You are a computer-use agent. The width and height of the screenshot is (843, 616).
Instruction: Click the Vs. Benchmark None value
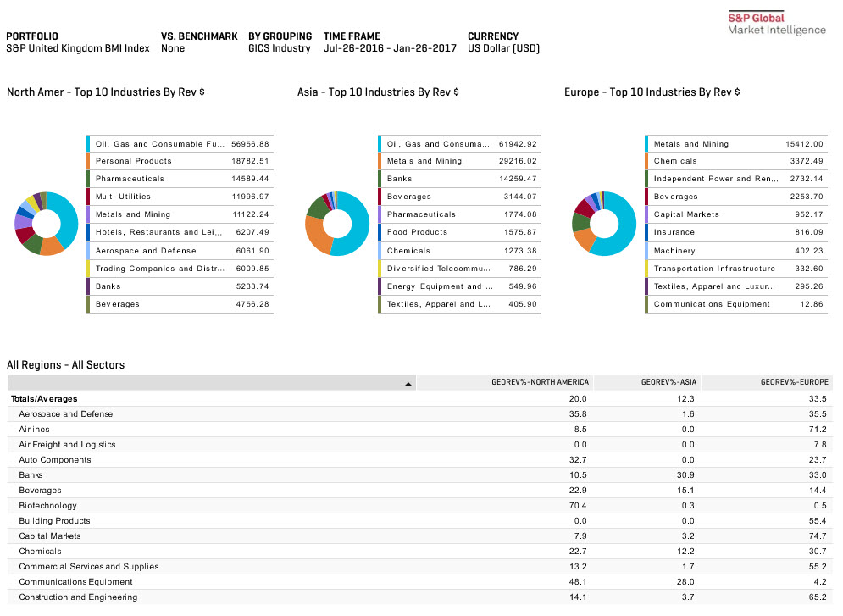pos(173,48)
